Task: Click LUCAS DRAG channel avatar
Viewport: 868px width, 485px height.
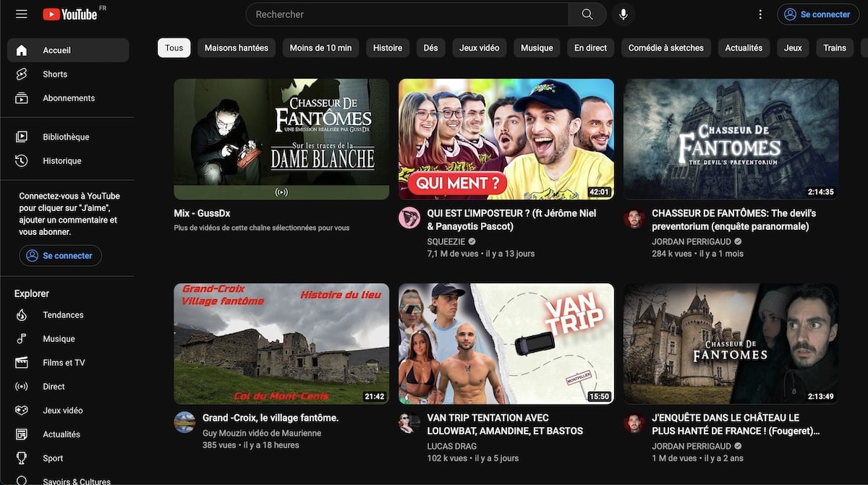Action: click(409, 422)
